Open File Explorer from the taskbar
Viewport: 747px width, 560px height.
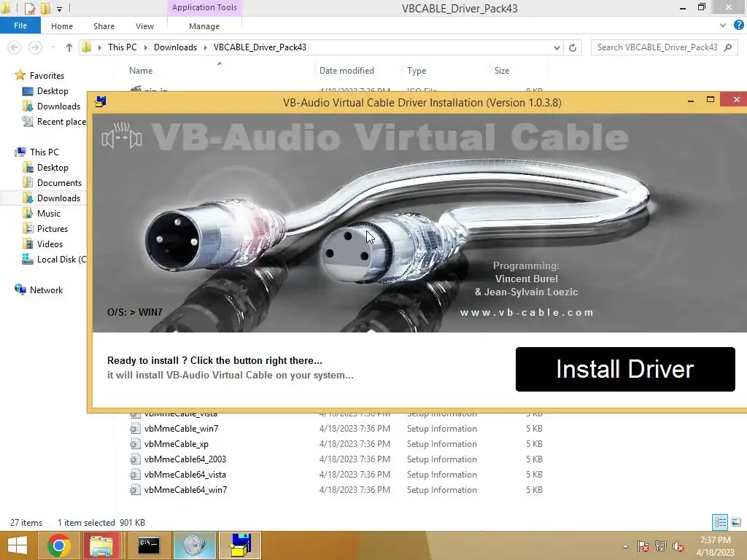pos(101,545)
